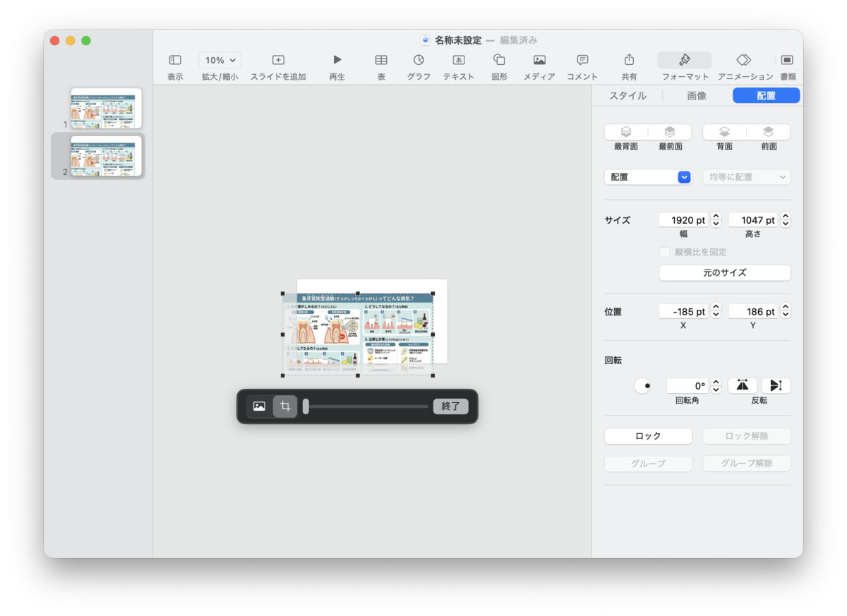Open the 表示 view options
Viewport: 847px width, 616px height.
point(175,61)
